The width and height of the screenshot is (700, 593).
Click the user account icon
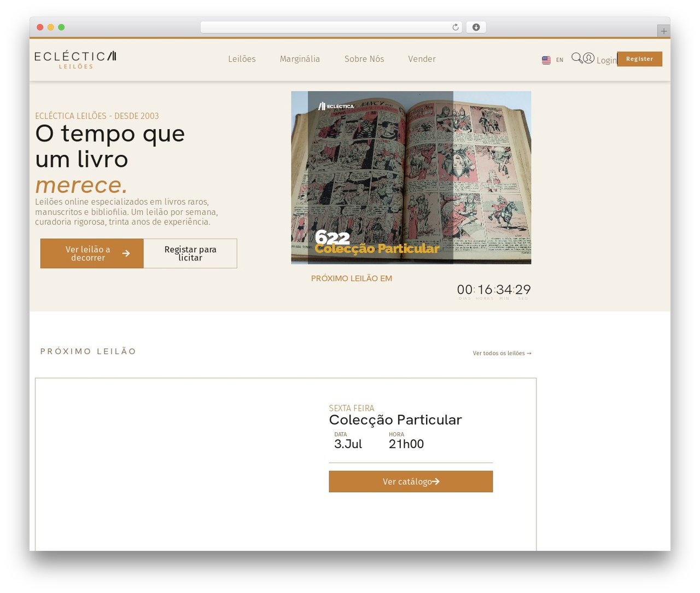588,58
